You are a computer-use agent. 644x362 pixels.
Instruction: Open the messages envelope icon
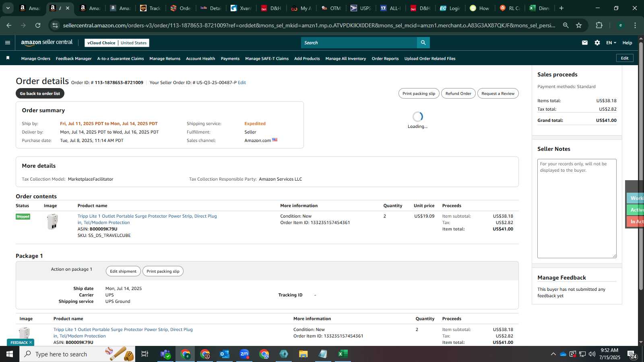click(585, 43)
